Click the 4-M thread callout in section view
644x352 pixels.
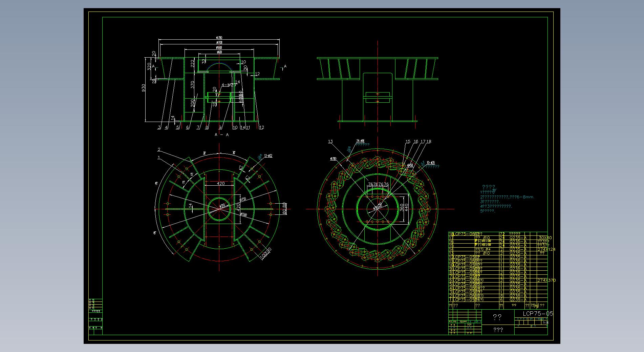228,85
